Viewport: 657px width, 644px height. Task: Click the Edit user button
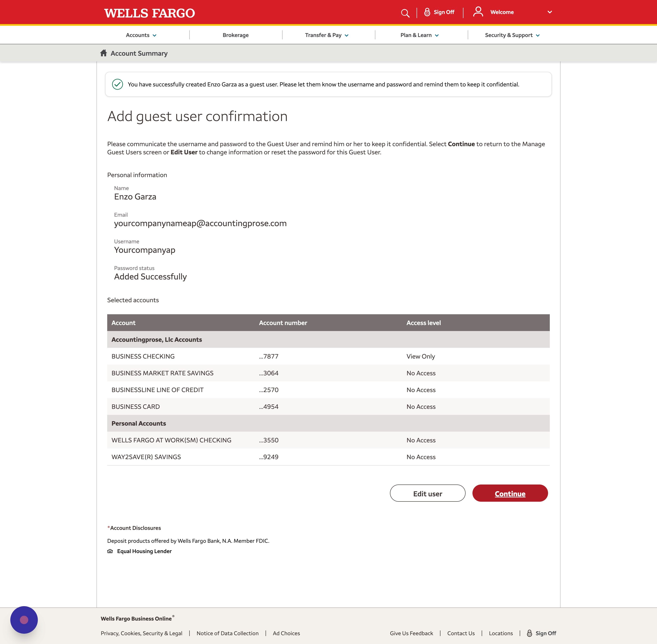coord(427,493)
